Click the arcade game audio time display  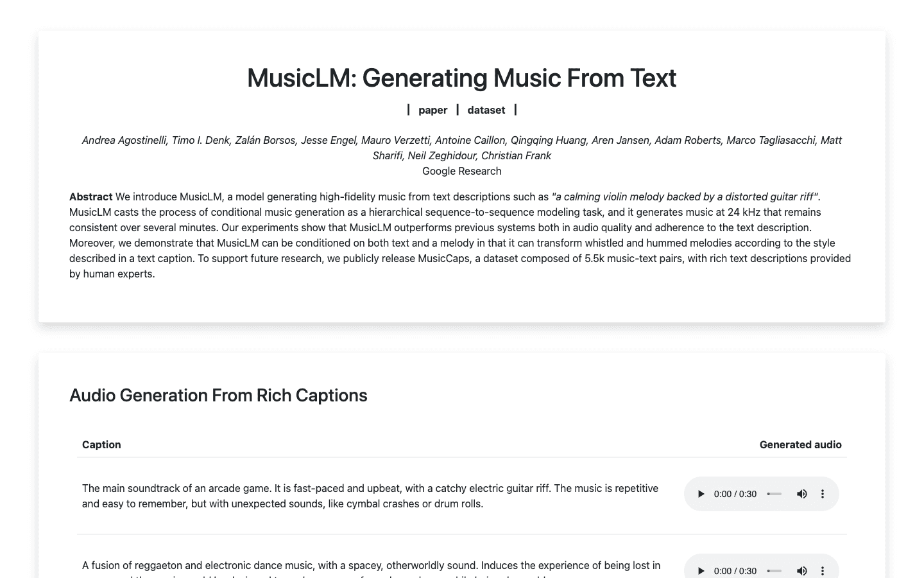point(735,494)
